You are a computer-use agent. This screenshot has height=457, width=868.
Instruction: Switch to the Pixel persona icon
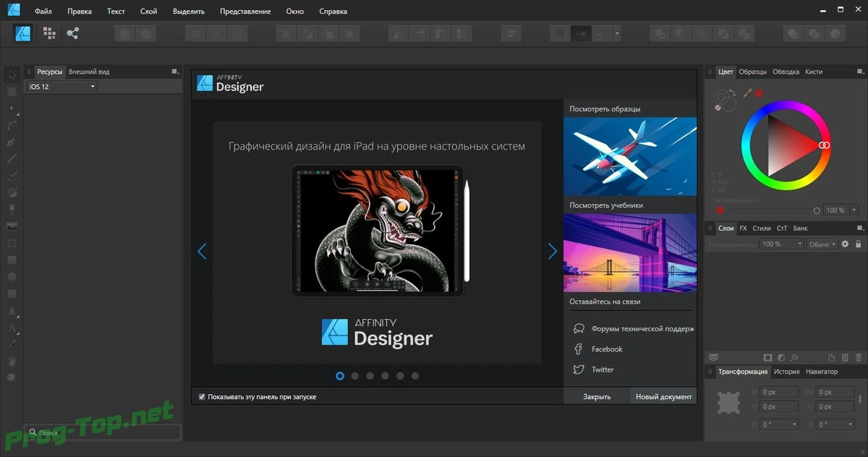click(49, 33)
